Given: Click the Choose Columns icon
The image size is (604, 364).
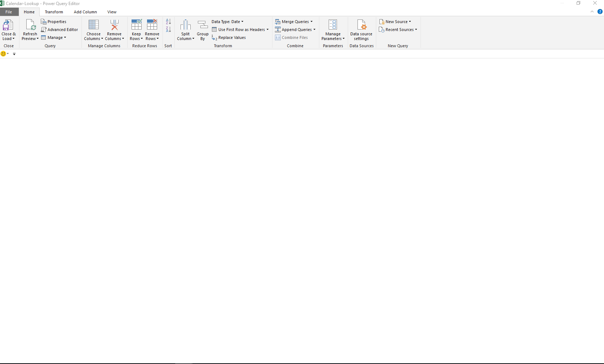Looking at the screenshot, I should coord(94,25).
